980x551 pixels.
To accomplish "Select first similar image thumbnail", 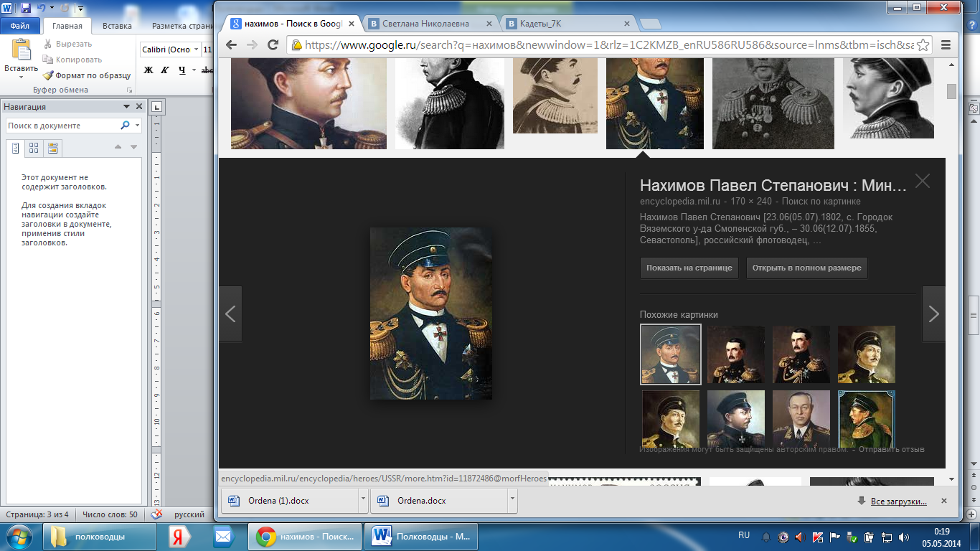I will point(671,354).
